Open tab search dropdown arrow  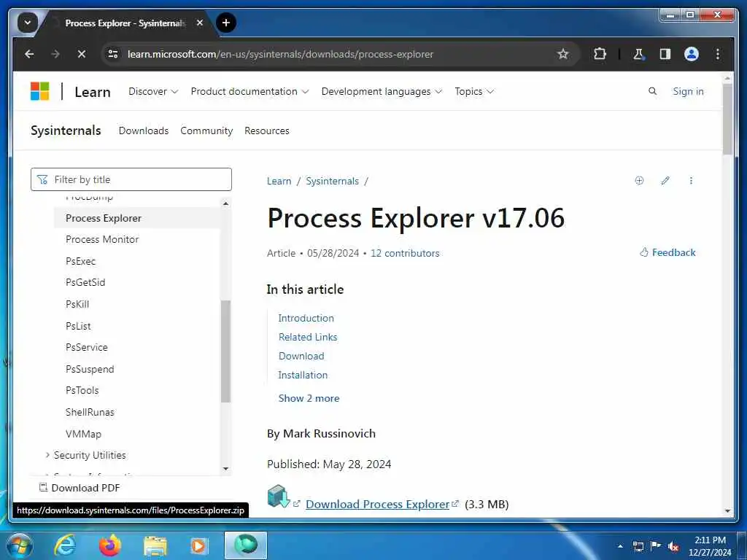pyautogui.click(x=28, y=23)
